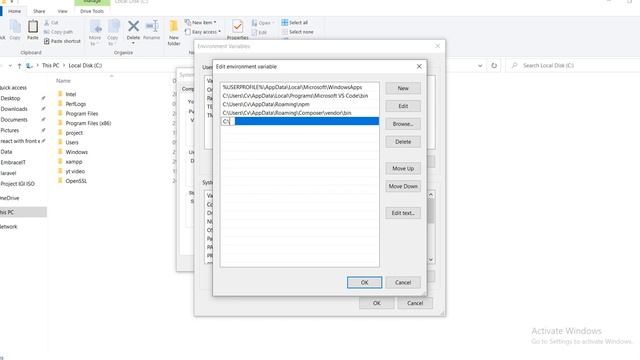Click OK in the Environment Variables window
Viewport: 640px width, 360px height.
(x=376, y=303)
